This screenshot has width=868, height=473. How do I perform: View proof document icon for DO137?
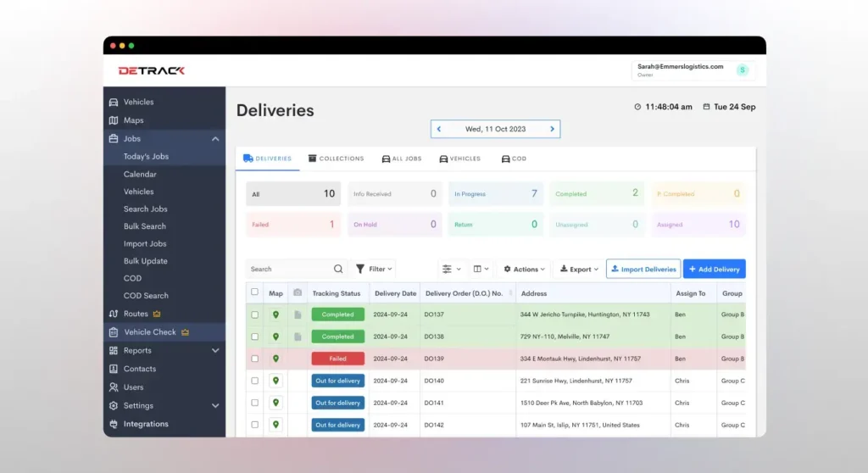pyautogui.click(x=298, y=314)
